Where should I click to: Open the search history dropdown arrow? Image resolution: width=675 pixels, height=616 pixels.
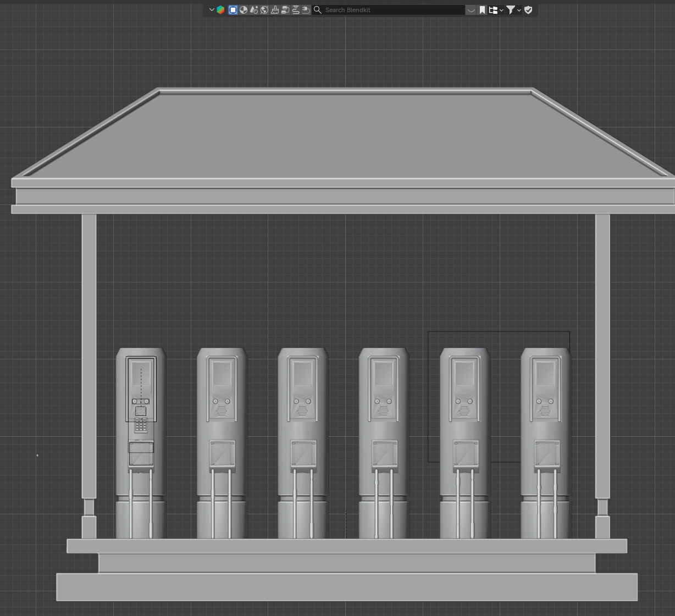click(471, 10)
